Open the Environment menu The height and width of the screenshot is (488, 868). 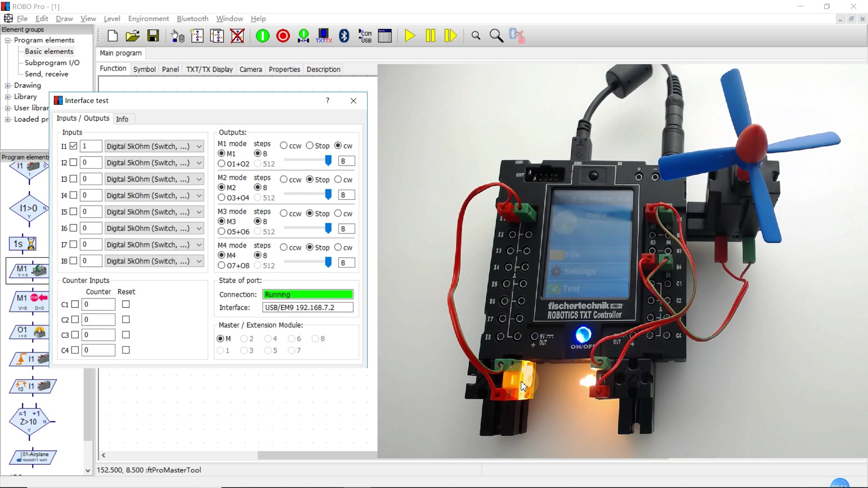pos(148,19)
